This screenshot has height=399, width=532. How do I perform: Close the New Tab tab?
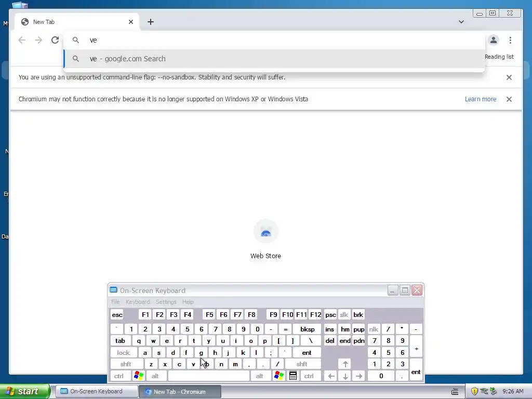click(131, 22)
